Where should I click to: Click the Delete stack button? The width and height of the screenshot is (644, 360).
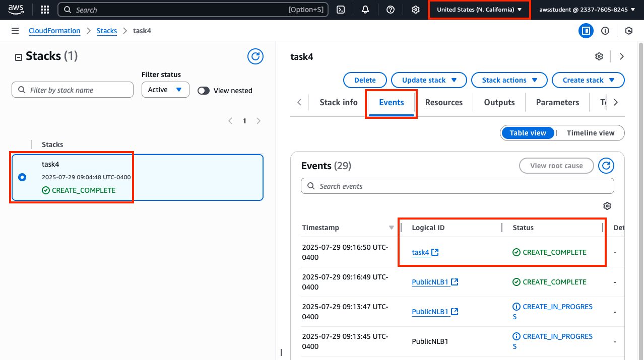click(365, 80)
